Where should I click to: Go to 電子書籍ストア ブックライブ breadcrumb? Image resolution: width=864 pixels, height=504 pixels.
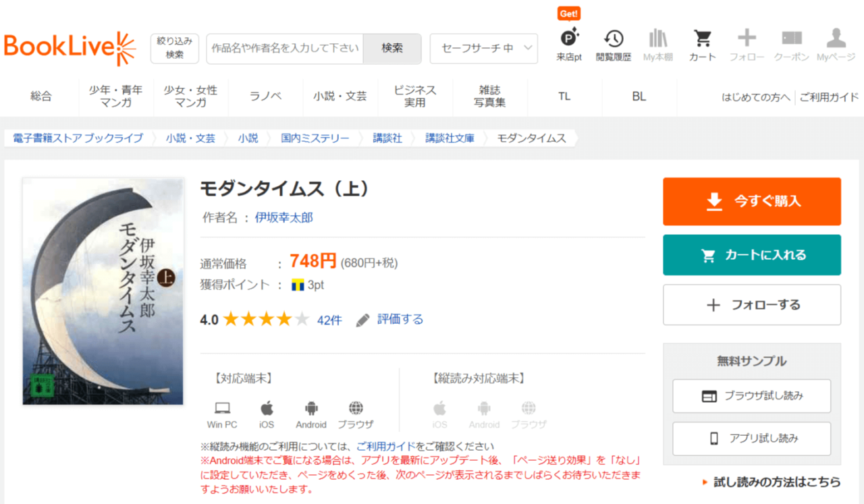point(78,138)
